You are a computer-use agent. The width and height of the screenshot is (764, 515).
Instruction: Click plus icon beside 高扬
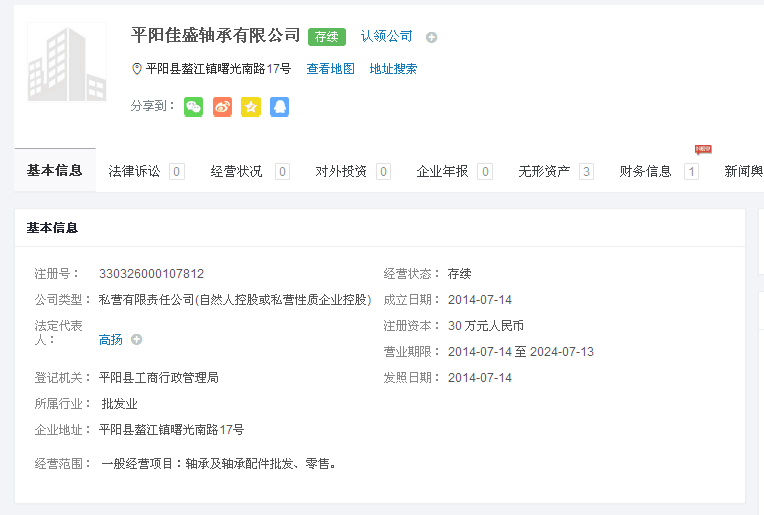(136, 340)
